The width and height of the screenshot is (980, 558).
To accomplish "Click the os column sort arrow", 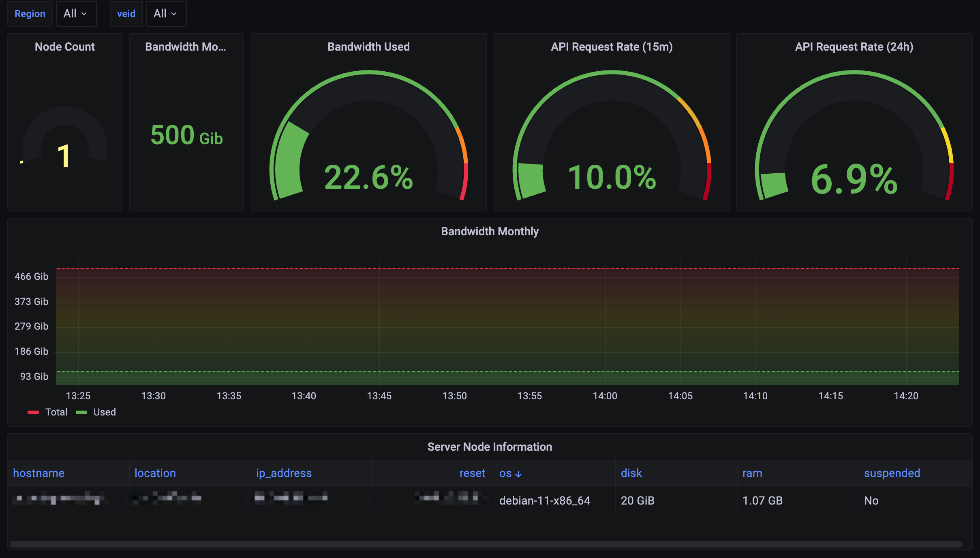I will click(518, 474).
